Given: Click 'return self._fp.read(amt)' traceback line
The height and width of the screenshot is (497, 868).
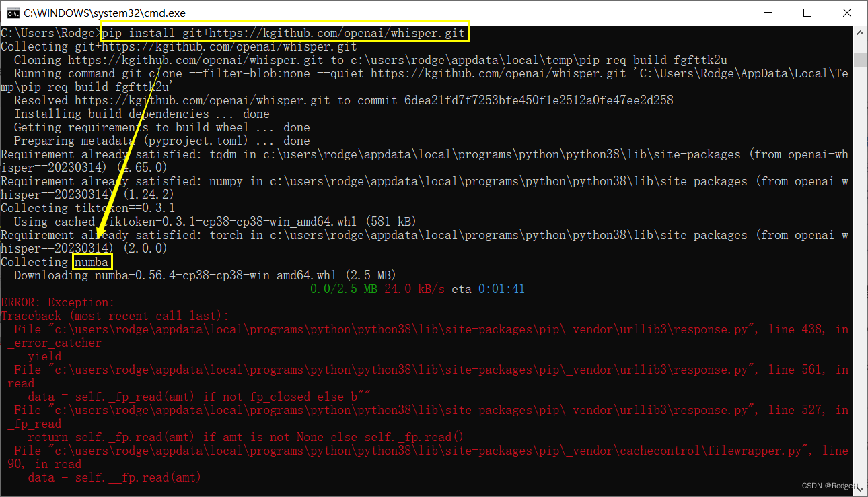Looking at the screenshot, I should coord(246,437).
